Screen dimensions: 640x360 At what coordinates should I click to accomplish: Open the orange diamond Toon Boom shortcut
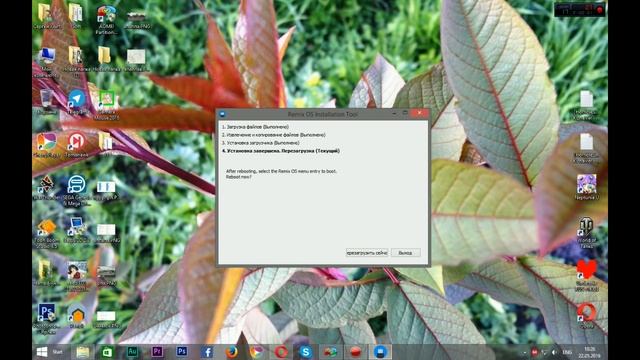point(47,233)
